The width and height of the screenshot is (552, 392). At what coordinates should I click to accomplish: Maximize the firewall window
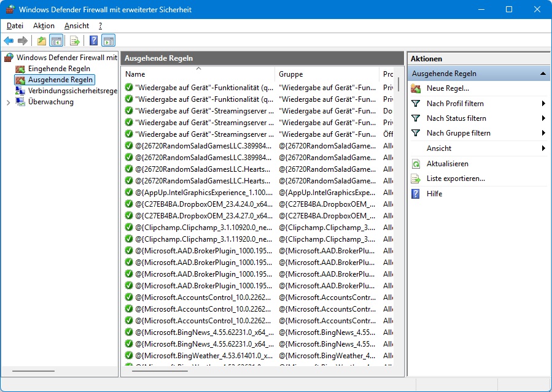pyautogui.click(x=509, y=9)
